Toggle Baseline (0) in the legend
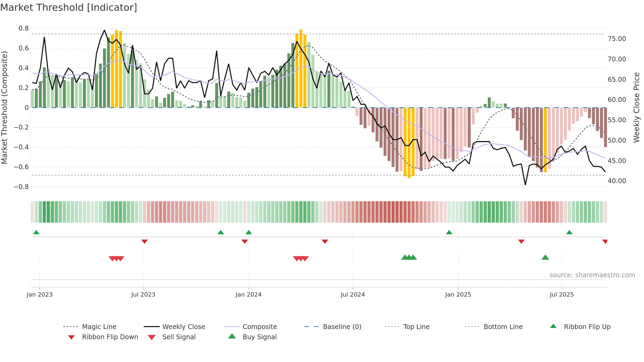 coord(333,327)
